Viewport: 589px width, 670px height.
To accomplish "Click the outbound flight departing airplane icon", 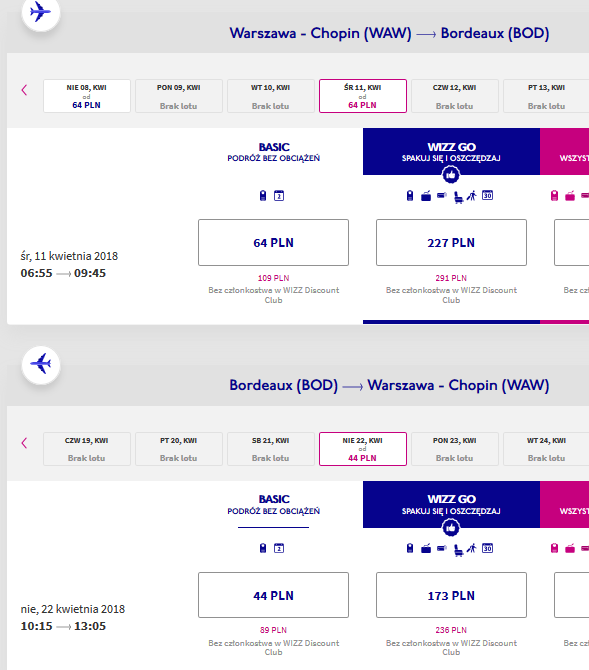I will click(x=41, y=12).
